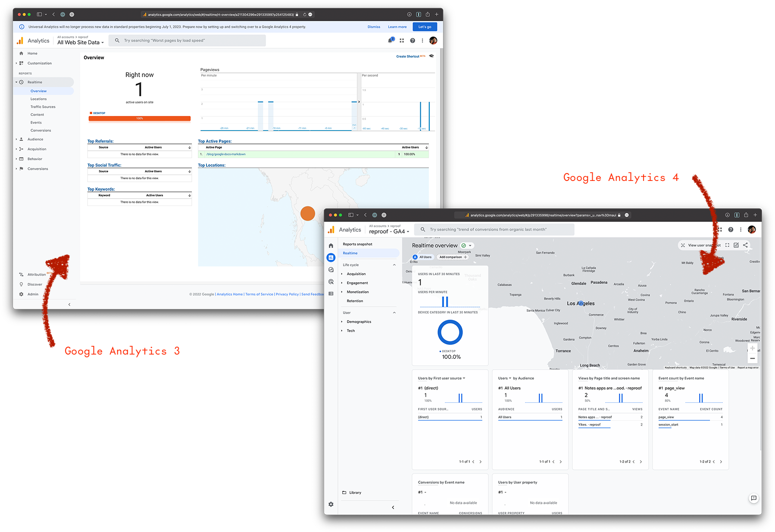Open three-dot menu in GA3 header
The height and width of the screenshot is (532, 775).
click(x=422, y=40)
